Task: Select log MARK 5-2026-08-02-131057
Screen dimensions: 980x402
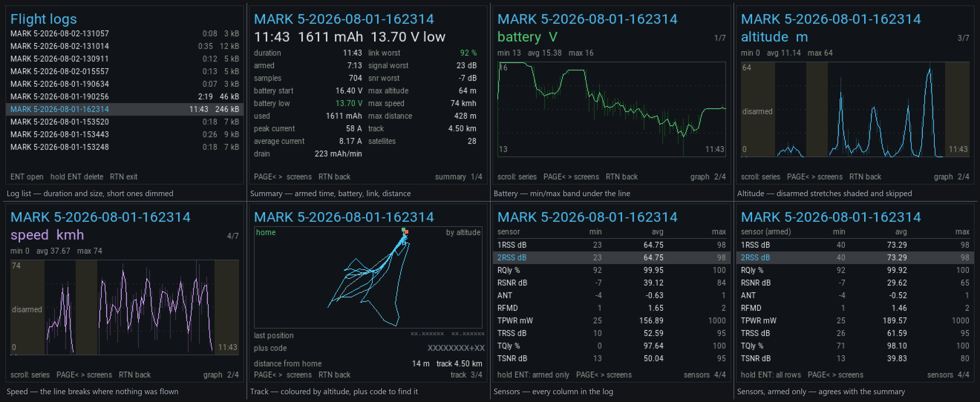Action: tap(124, 33)
